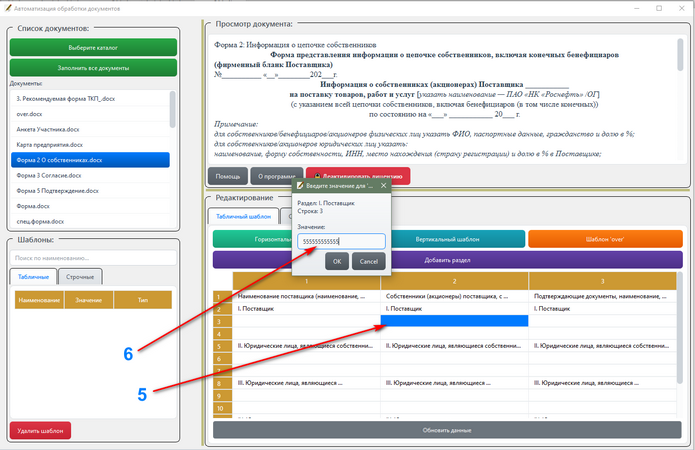Click the pencil icon in dialog title
695x450 pixels.
pyautogui.click(x=300, y=185)
